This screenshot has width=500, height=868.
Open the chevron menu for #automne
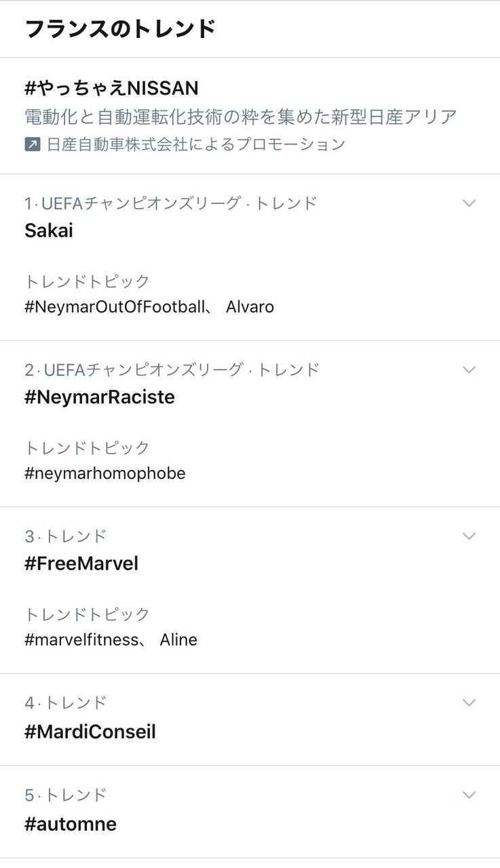click(x=469, y=795)
